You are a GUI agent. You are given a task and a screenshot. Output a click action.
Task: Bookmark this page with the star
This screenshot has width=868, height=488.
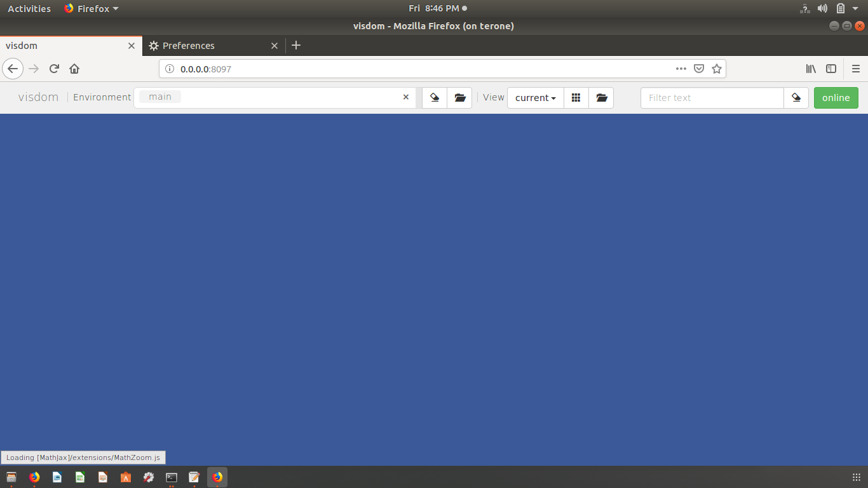click(717, 69)
